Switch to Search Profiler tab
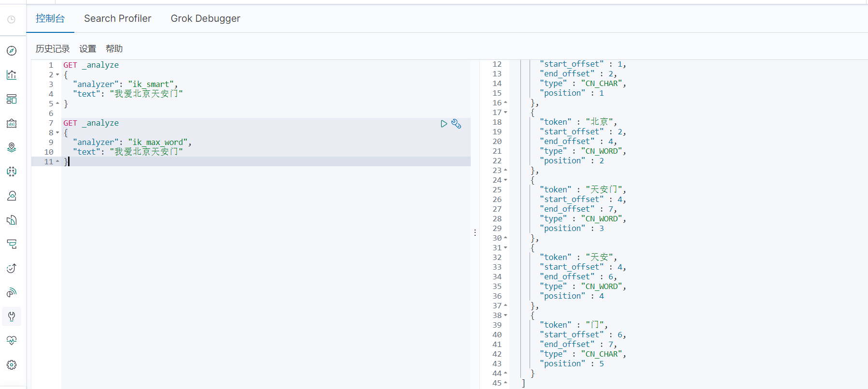Screen dimensions: 868x389 coord(118,18)
